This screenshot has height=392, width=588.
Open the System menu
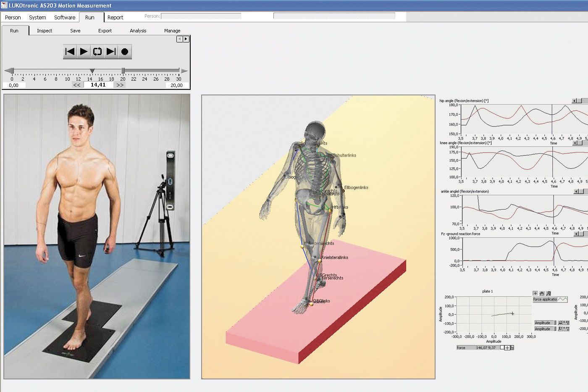coord(37,18)
